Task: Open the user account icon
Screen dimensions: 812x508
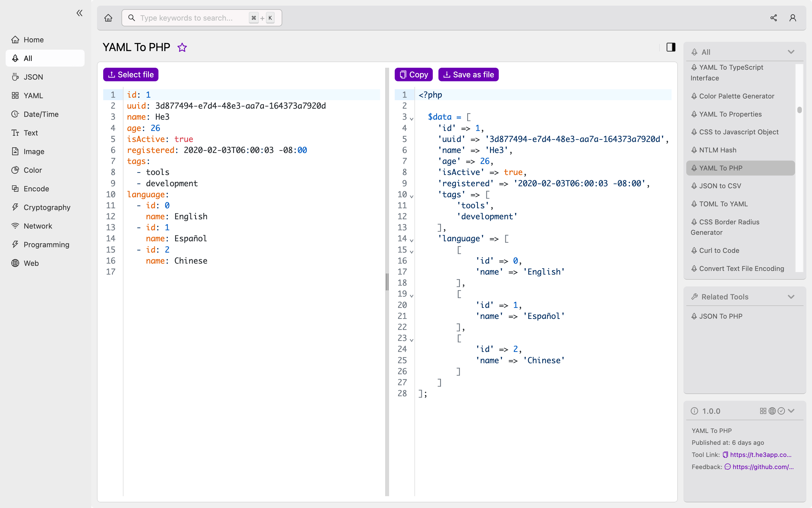Action: 793,18
